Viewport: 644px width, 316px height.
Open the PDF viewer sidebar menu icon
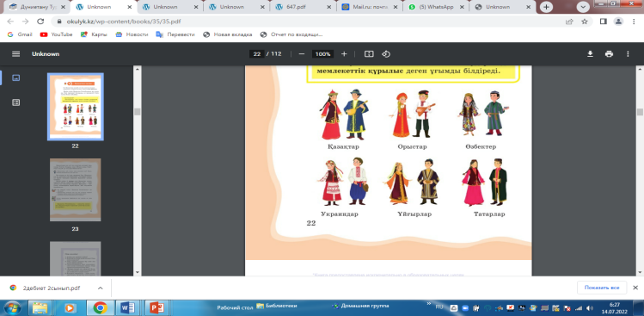tap(16, 54)
